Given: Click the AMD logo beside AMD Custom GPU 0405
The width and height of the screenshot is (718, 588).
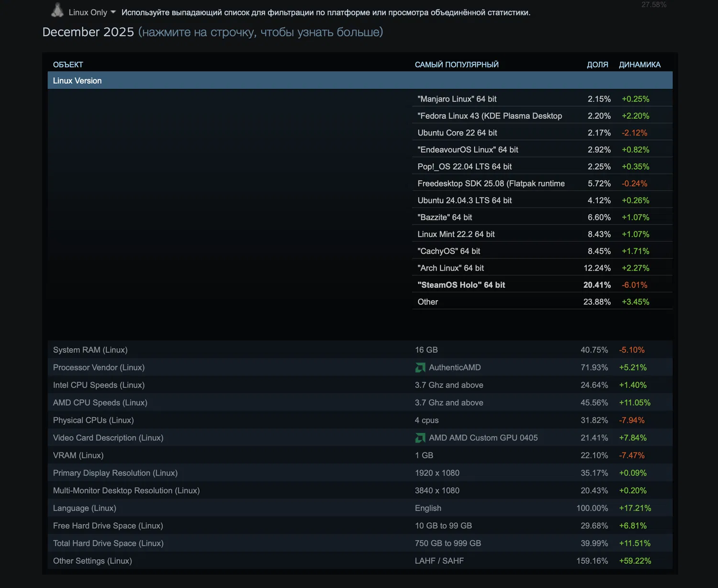Looking at the screenshot, I should tap(420, 438).
